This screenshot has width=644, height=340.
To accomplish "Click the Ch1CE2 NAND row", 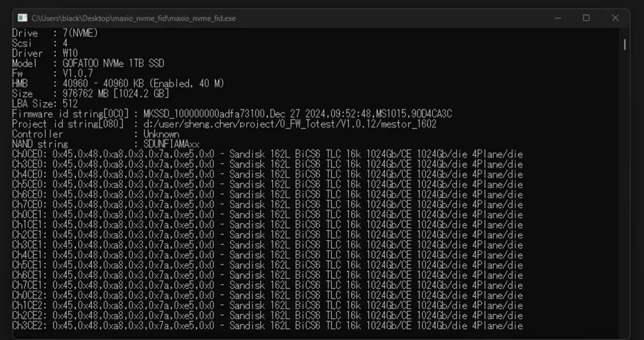I will point(267,305).
